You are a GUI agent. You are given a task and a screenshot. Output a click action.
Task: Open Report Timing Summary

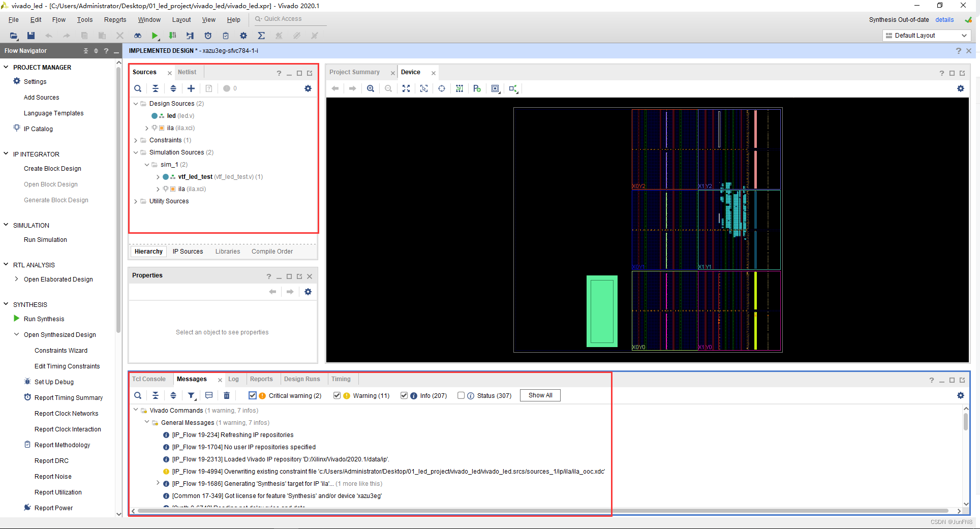69,398
